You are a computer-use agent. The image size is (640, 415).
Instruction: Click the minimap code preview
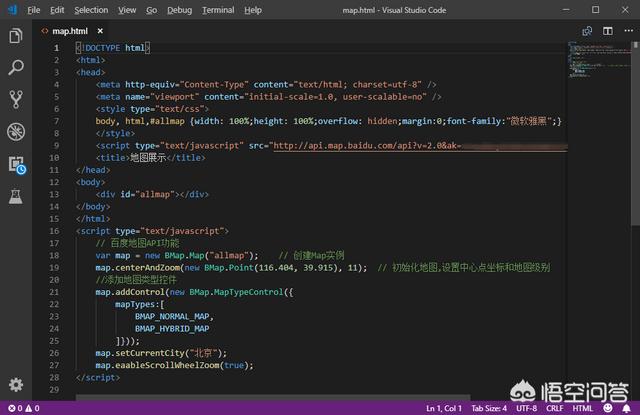(x=593, y=60)
